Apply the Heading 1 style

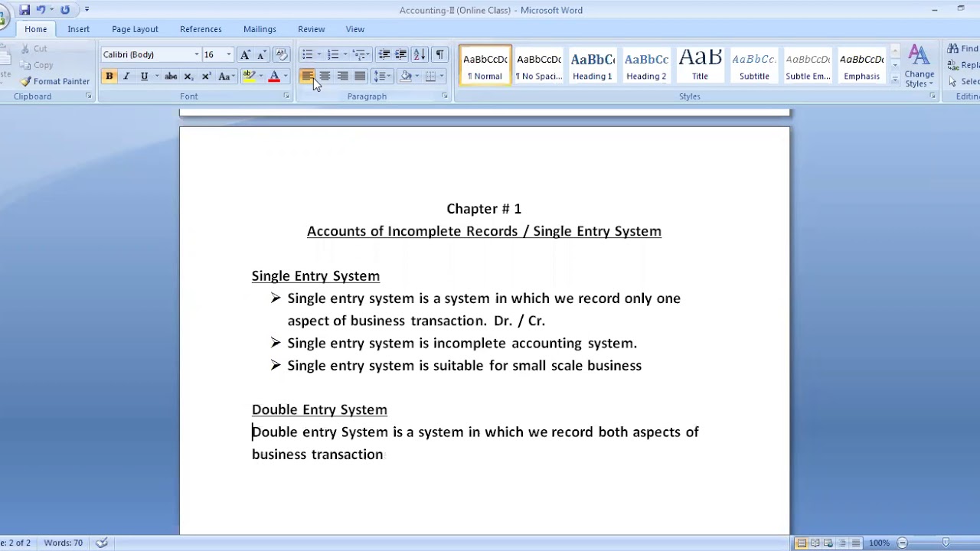pyautogui.click(x=593, y=65)
